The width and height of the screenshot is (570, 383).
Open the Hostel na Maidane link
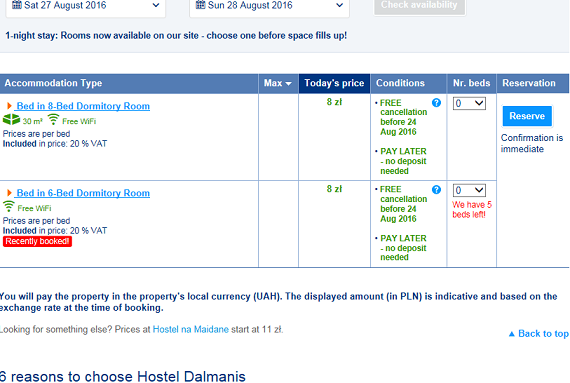click(x=190, y=330)
